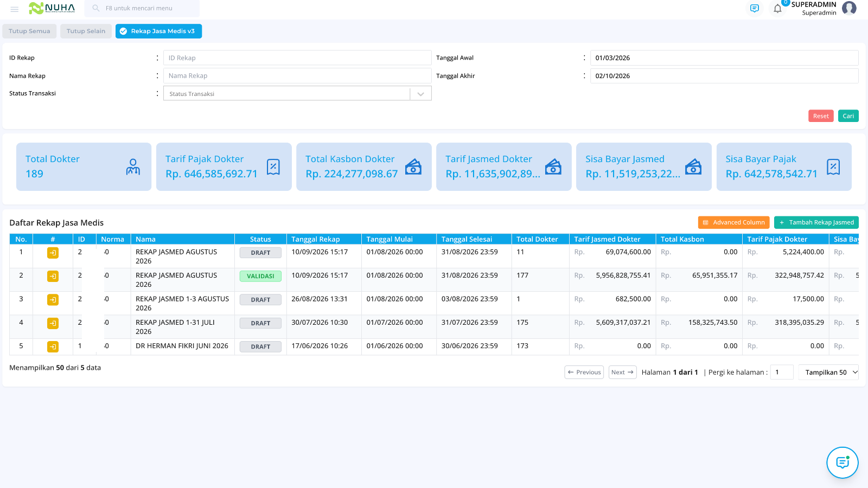The width and height of the screenshot is (868, 488).
Task: Click the Superadmin profile avatar
Action: 849,8
